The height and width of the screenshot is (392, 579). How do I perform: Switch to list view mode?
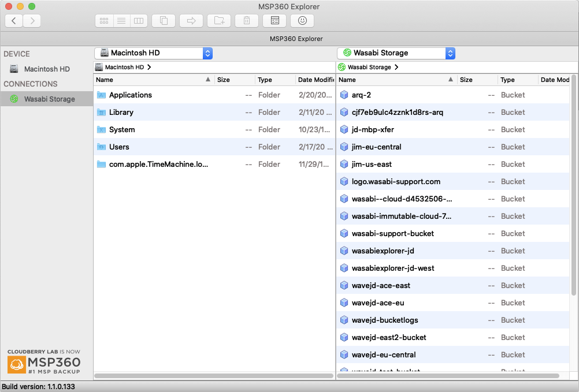[x=121, y=21]
